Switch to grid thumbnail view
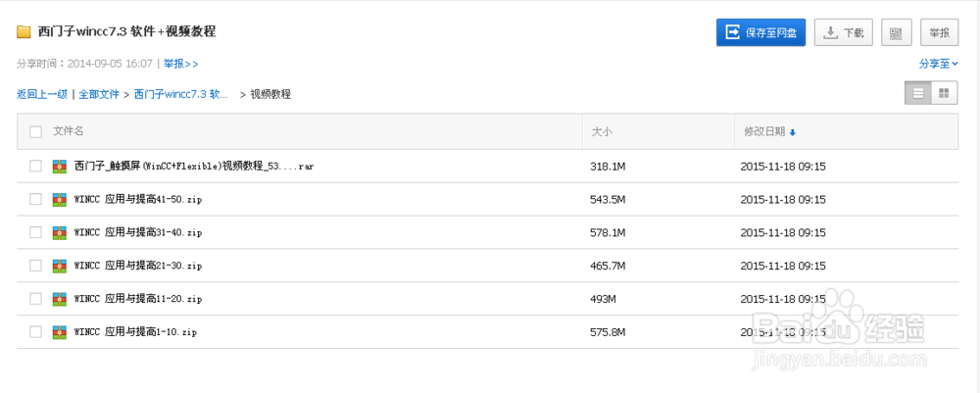This screenshot has width=980, height=393. (x=945, y=93)
